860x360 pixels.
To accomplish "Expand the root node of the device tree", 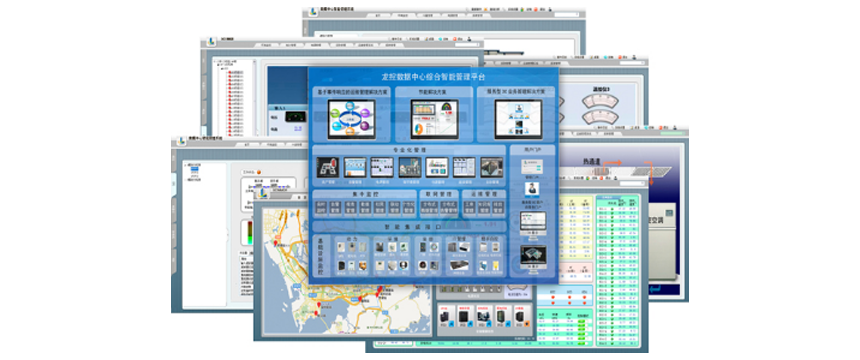I will coord(216,61).
